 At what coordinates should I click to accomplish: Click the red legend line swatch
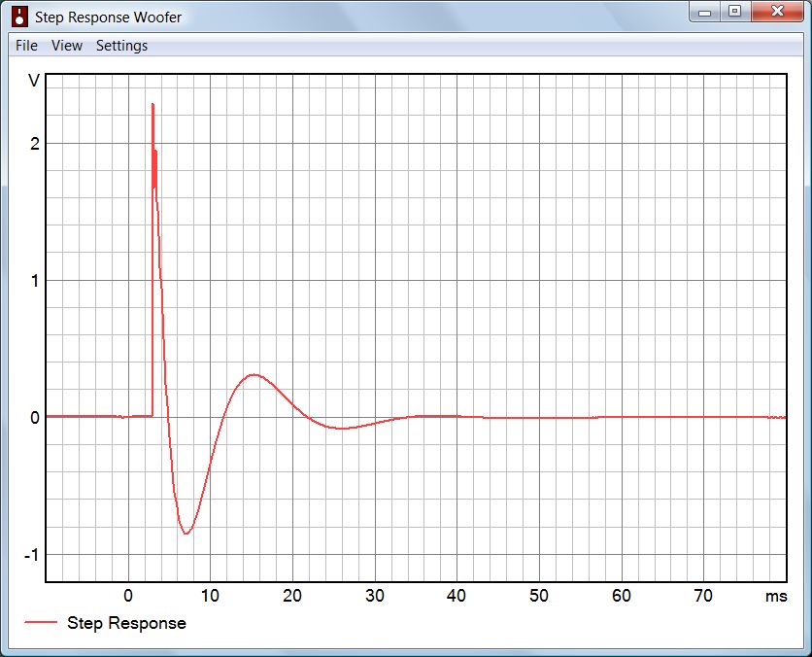[x=41, y=622]
